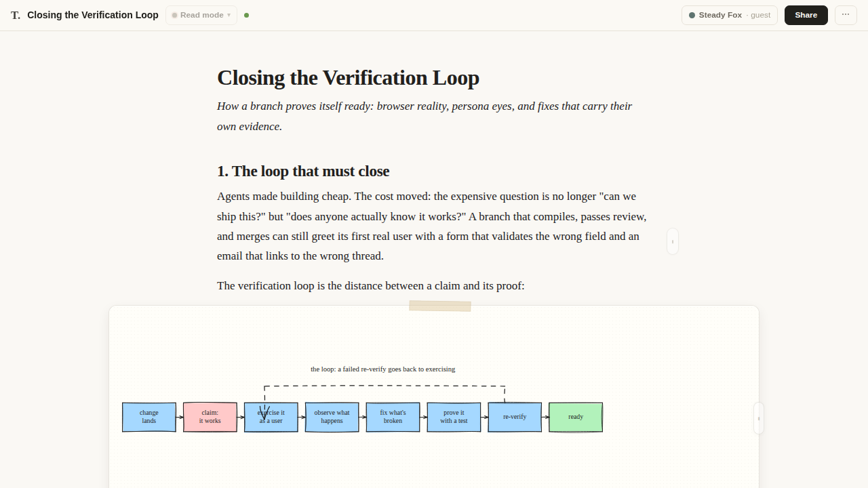Click the loop annotation label above the dashed line
The height and width of the screenshot is (488, 868).
coord(383,369)
